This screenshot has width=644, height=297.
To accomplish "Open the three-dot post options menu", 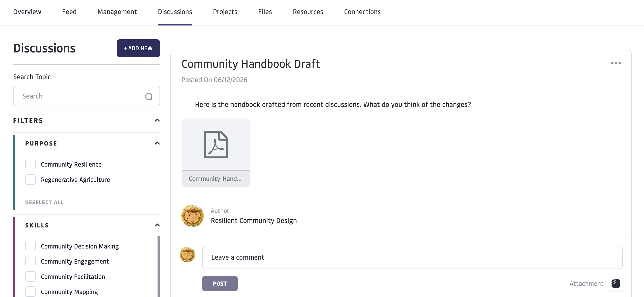I will pos(616,63).
